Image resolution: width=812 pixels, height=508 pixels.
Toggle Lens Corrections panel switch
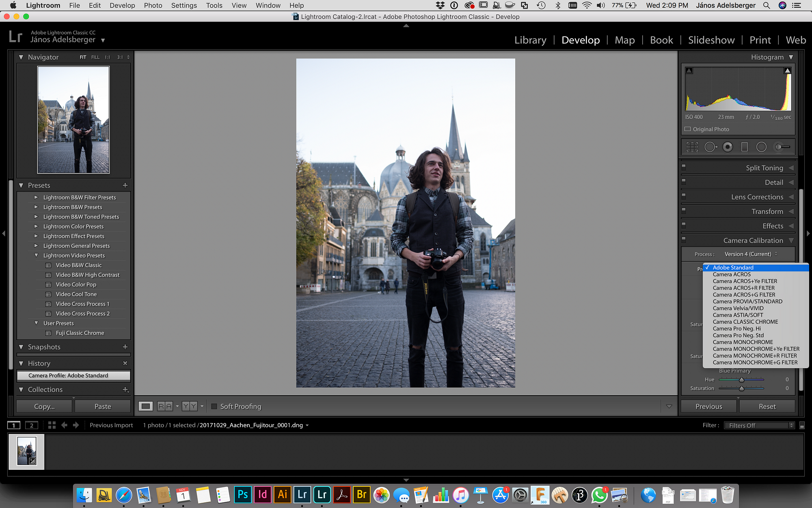(x=684, y=196)
